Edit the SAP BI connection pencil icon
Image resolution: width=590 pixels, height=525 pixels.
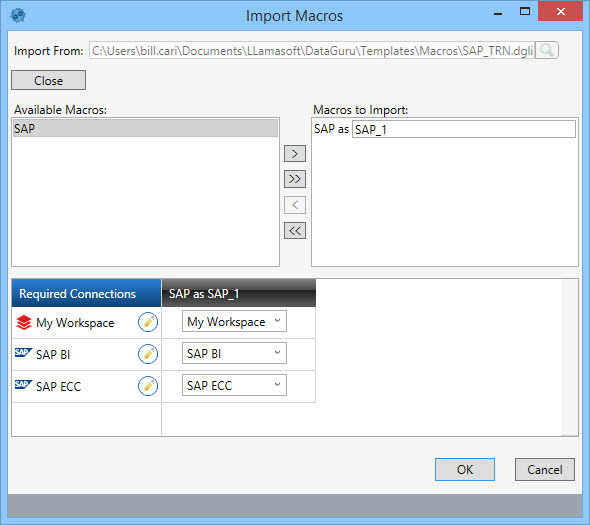point(148,354)
